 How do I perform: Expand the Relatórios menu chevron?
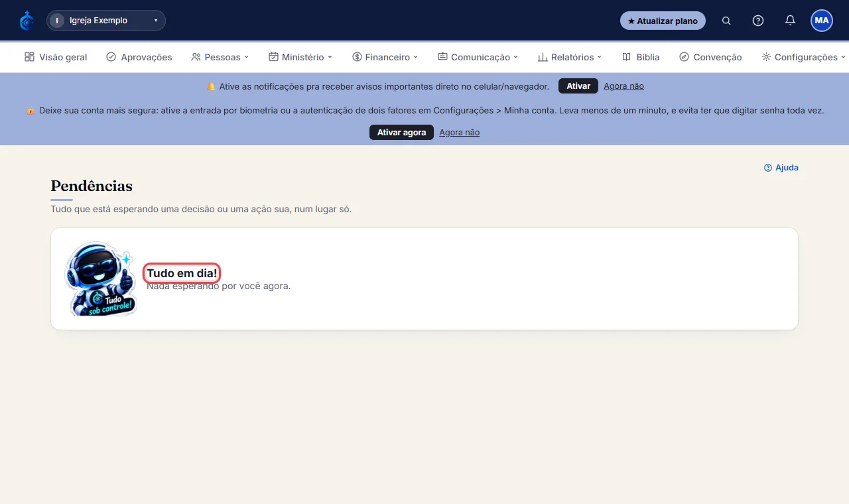coord(600,57)
